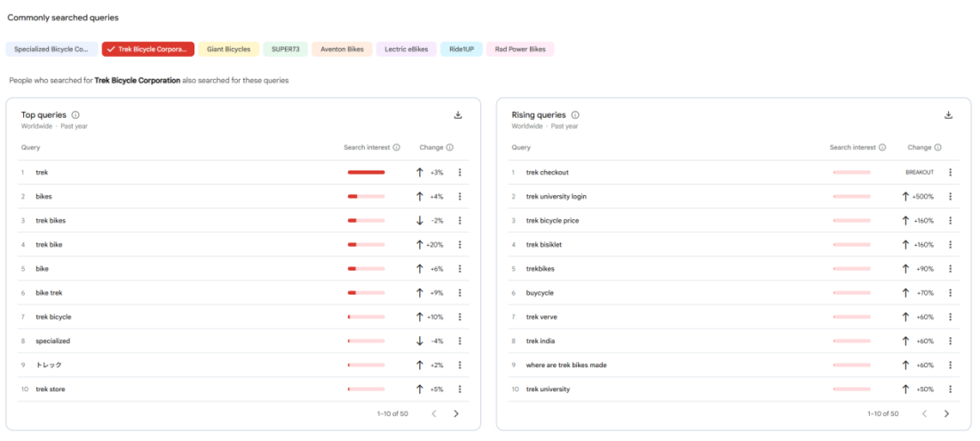Open more options for 'trek university' row
The height and width of the screenshot is (441, 980).
950,390
